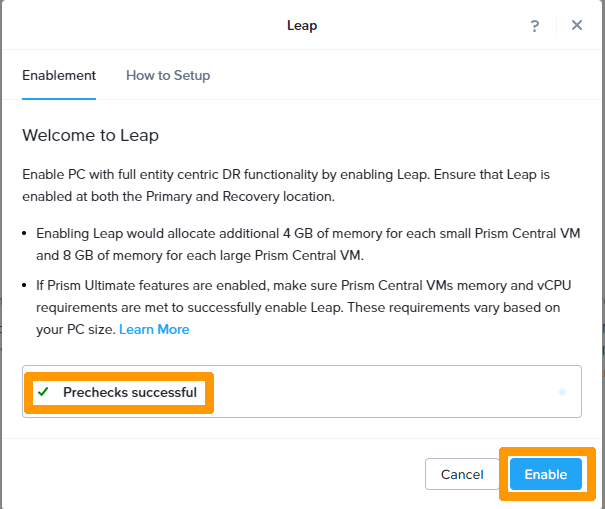This screenshot has height=509, width=605.
Task: Click the Leap dialog title
Action: tap(302, 26)
